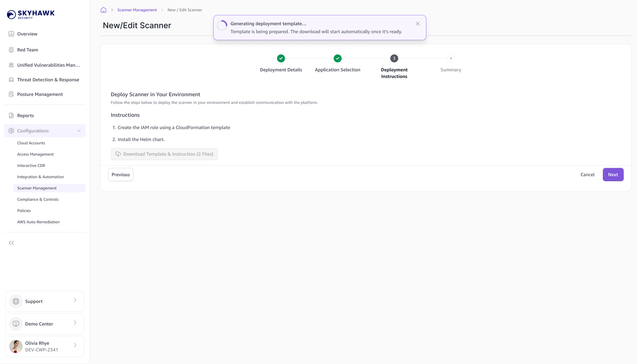Click the Previous button
Image resolution: width=637 pixels, height=364 pixels.
click(x=121, y=175)
